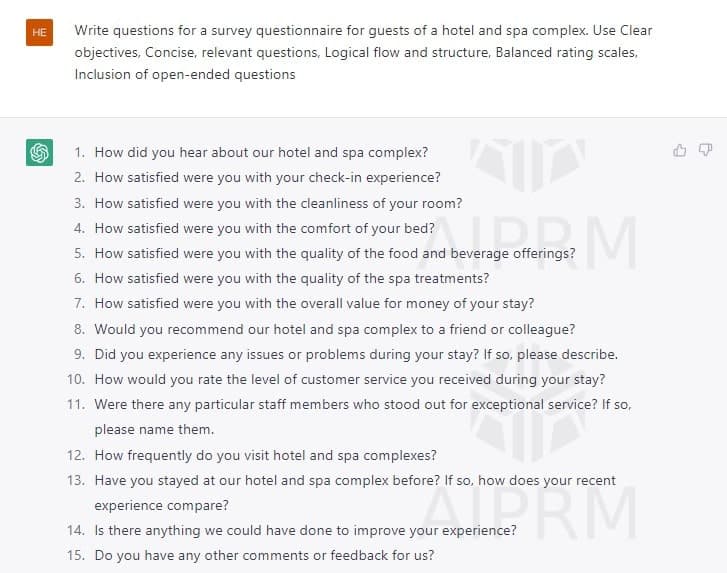The height and width of the screenshot is (573, 727).
Task: Click the customer service rating question
Action: click(x=350, y=379)
